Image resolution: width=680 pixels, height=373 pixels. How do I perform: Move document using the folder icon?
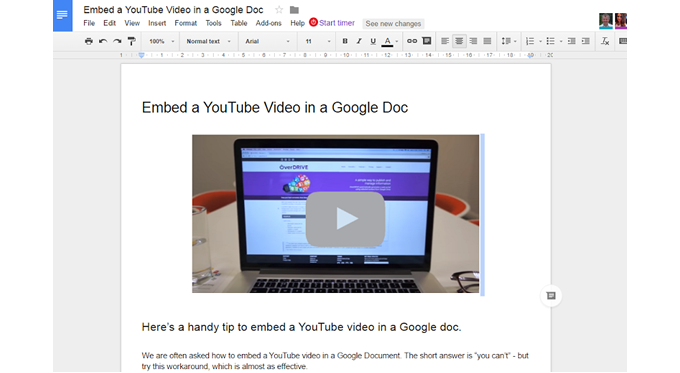(294, 10)
